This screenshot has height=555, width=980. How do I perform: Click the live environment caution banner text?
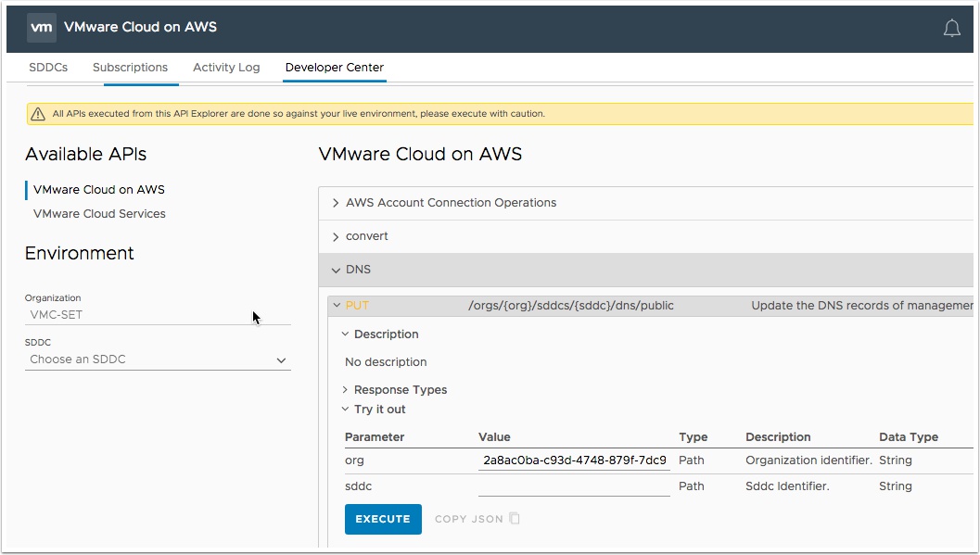[x=299, y=114]
